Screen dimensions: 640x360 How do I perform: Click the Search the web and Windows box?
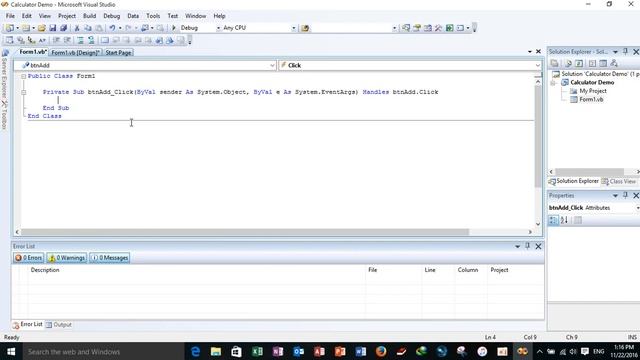[x=102, y=351]
